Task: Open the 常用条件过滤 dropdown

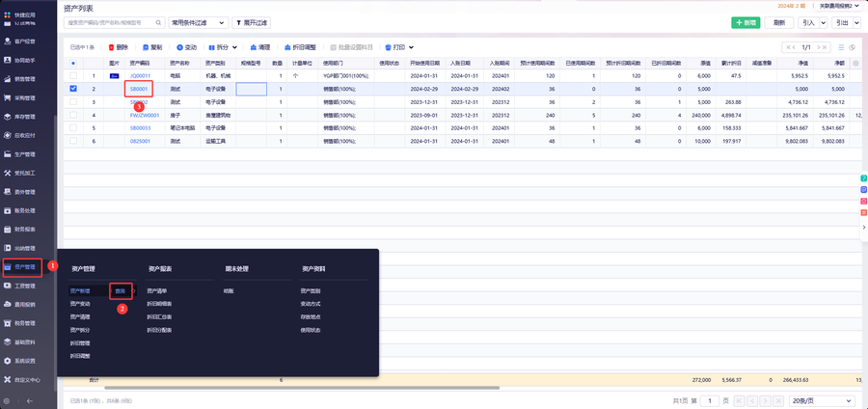Action: [198, 23]
